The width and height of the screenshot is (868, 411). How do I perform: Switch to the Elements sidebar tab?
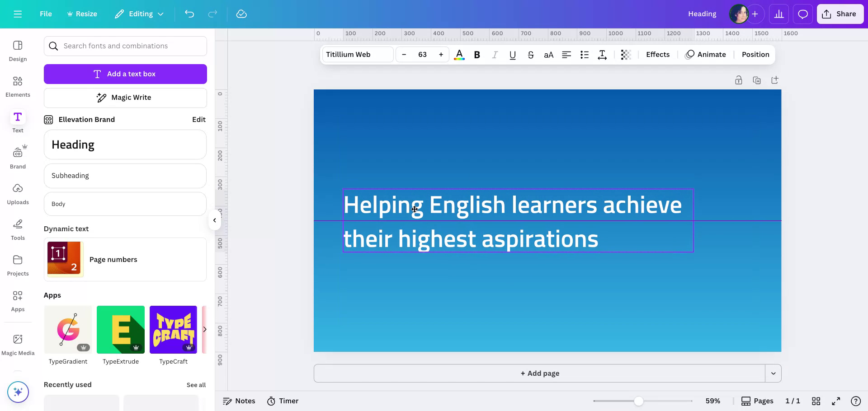[18, 86]
